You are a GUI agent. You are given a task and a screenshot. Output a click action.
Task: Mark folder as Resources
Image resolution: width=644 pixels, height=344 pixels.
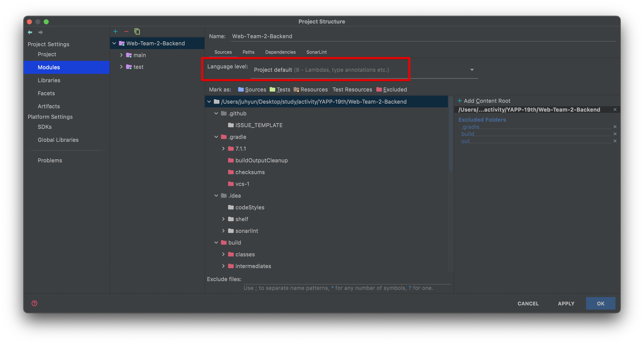click(310, 89)
